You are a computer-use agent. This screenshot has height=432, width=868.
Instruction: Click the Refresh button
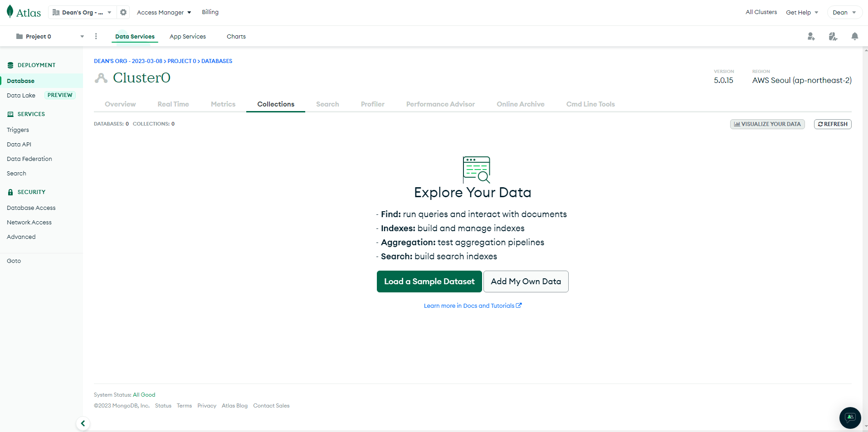pyautogui.click(x=833, y=124)
